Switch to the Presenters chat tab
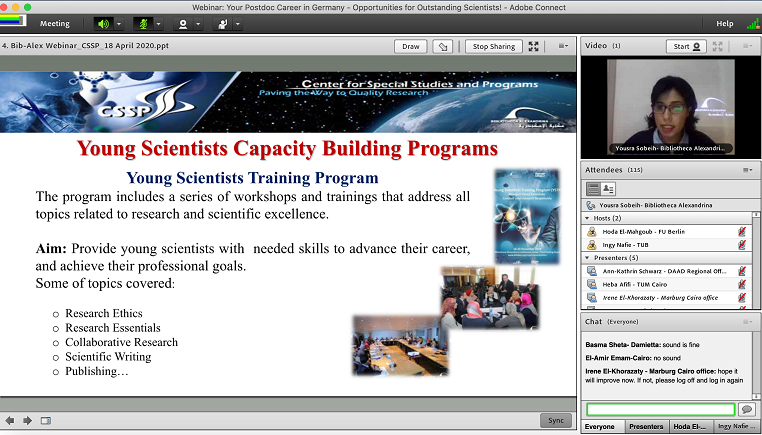Image resolution: width=762 pixels, height=435 pixels. point(646,426)
